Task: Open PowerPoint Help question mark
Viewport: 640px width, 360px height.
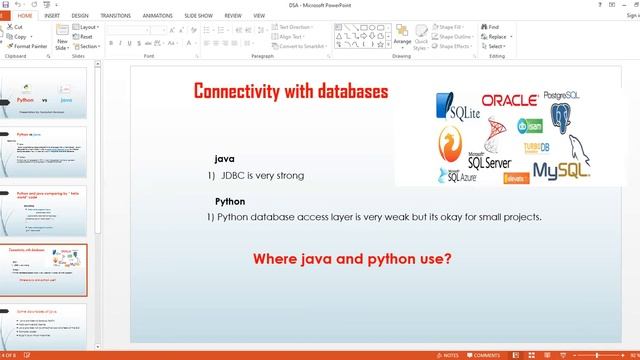Action: click(x=600, y=5)
